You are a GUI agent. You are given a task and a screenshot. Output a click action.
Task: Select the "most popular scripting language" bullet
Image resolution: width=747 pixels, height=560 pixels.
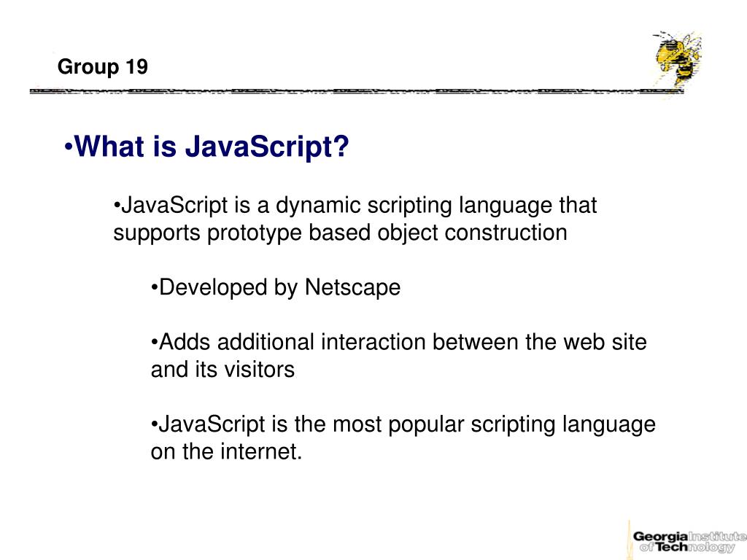click(403, 437)
